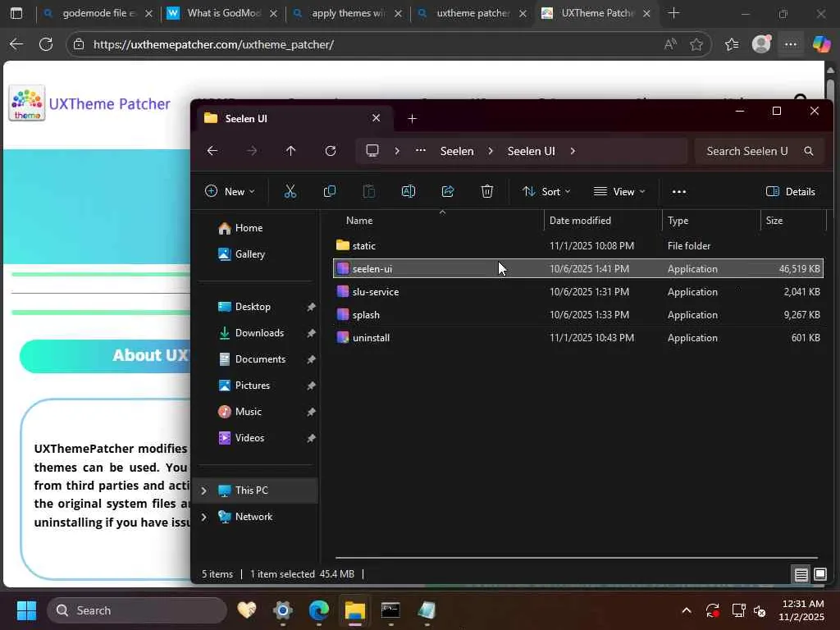This screenshot has height=630, width=840.
Task: Go back in File Explorer
Action: (x=212, y=151)
